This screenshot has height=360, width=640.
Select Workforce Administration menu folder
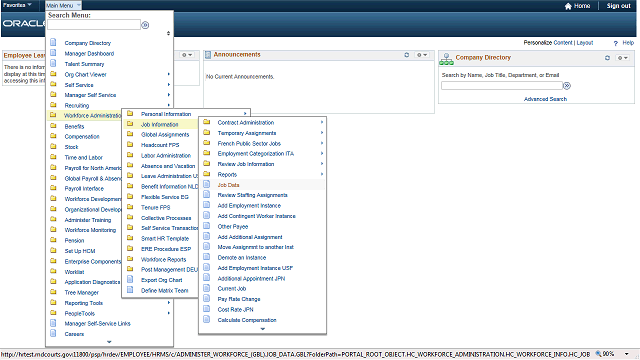point(93,116)
